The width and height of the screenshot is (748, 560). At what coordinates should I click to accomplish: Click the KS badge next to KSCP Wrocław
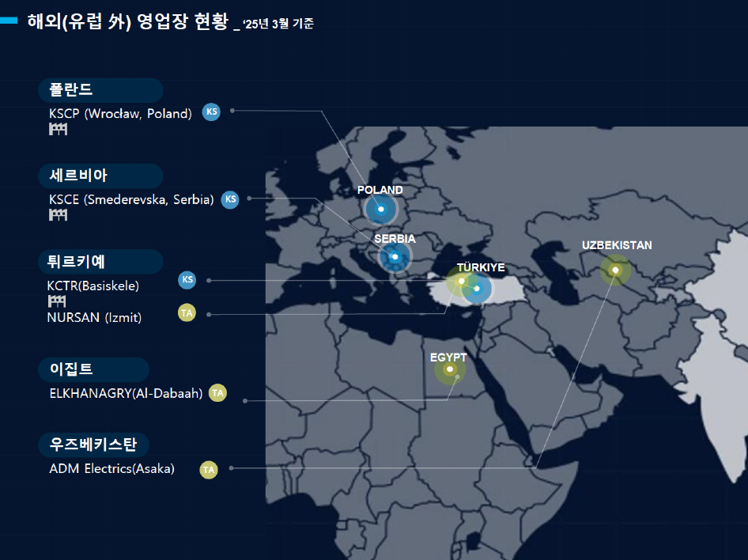[x=211, y=112]
